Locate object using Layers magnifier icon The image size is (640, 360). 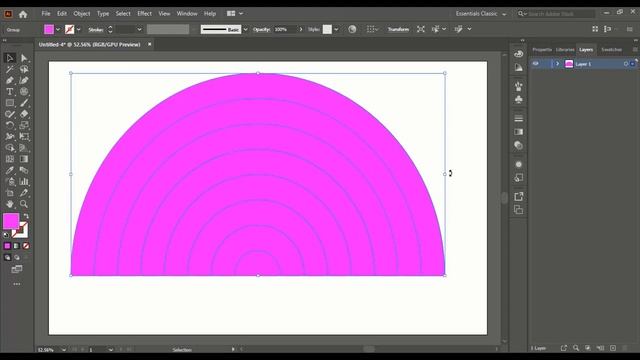[576, 348]
